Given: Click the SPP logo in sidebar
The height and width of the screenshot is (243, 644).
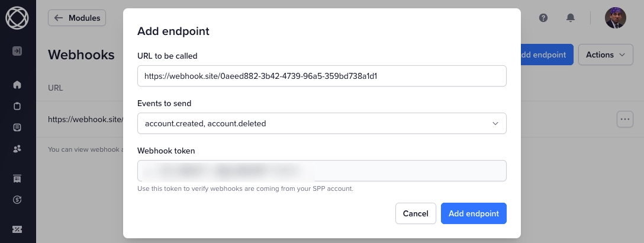Looking at the screenshot, I should (17, 18).
